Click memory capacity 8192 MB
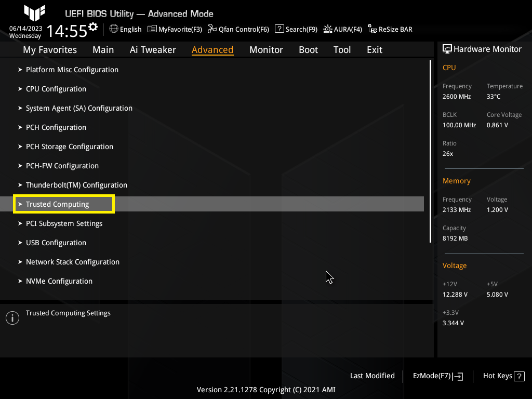 [455, 238]
